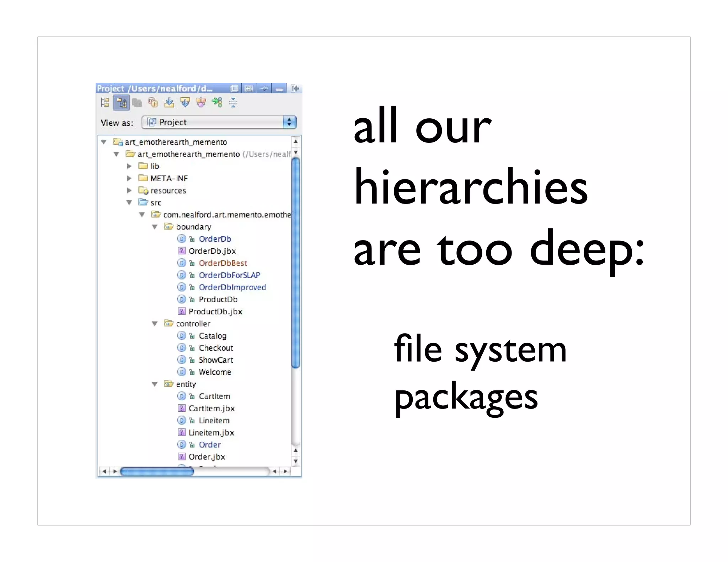This screenshot has height=562, width=728.
Task: Enable Autoscroll to Source icon
Action: (x=169, y=103)
